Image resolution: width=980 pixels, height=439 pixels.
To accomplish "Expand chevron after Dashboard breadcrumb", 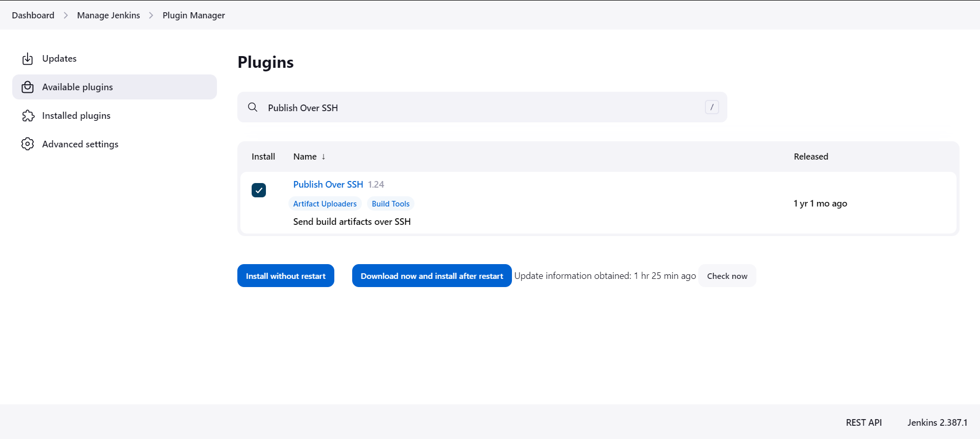I will click(66, 15).
